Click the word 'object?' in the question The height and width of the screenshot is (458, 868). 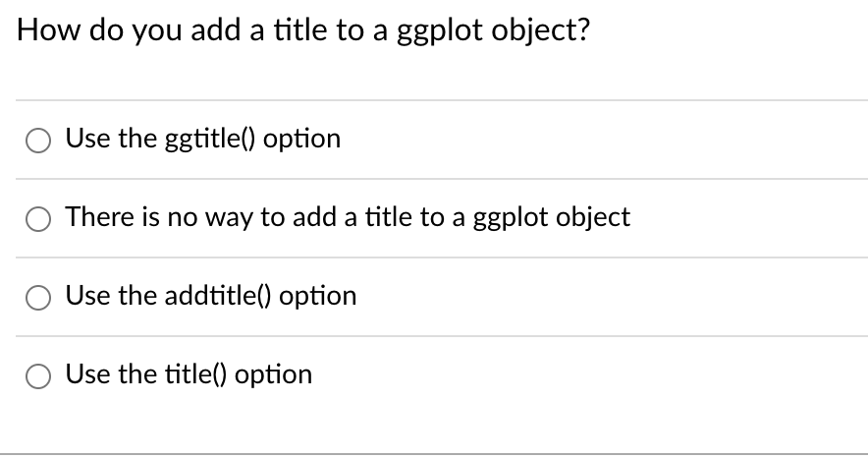(x=540, y=31)
